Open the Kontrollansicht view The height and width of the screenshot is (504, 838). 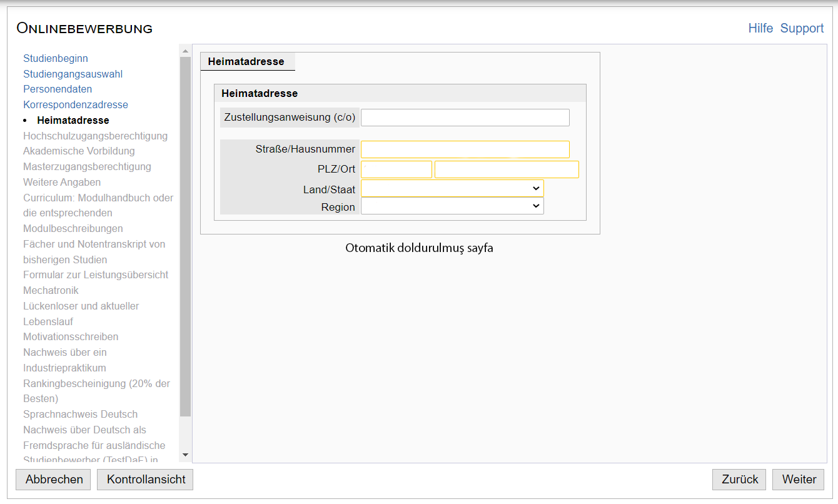146,480
